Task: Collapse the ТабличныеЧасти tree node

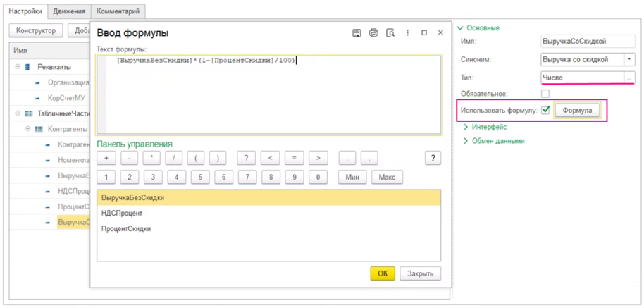Action: pyautogui.click(x=18, y=113)
